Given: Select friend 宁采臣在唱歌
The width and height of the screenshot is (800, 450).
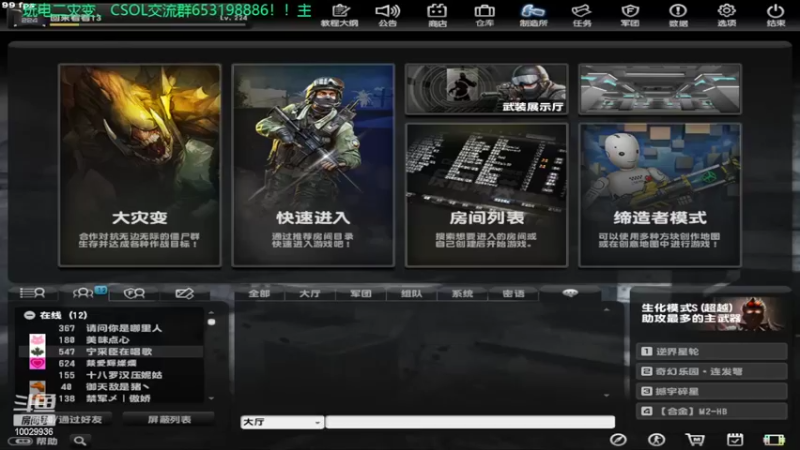Looking at the screenshot, I should point(111,352).
